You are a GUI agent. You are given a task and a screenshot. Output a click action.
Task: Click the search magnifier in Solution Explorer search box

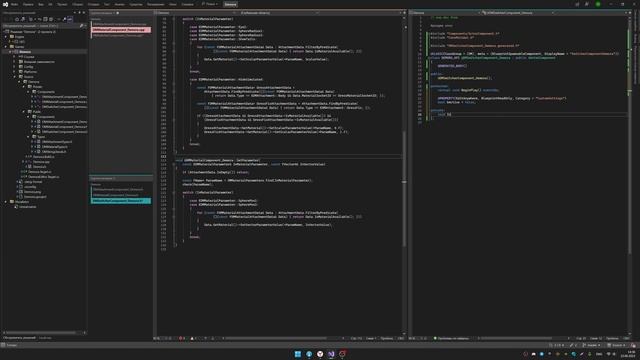coord(82,26)
